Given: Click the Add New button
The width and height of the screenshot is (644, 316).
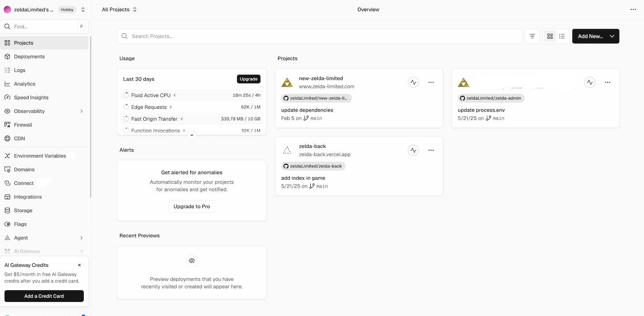Looking at the screenshot, I should click(590, 36).
